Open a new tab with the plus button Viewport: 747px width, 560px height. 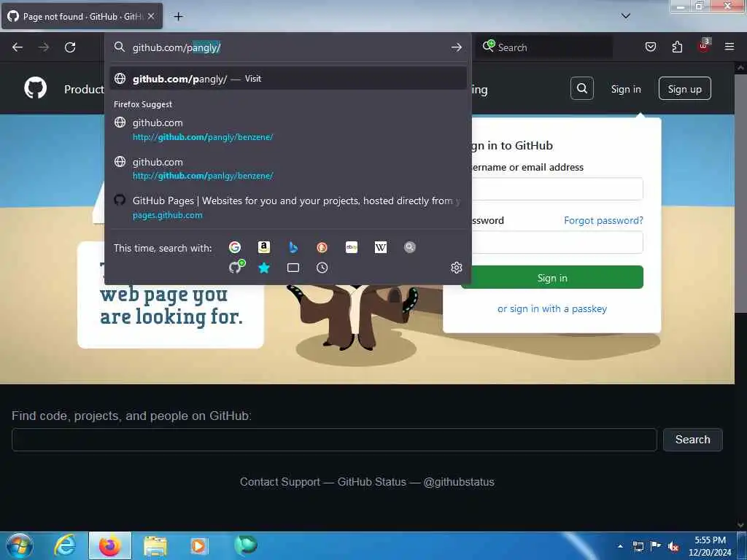point(178,17)
